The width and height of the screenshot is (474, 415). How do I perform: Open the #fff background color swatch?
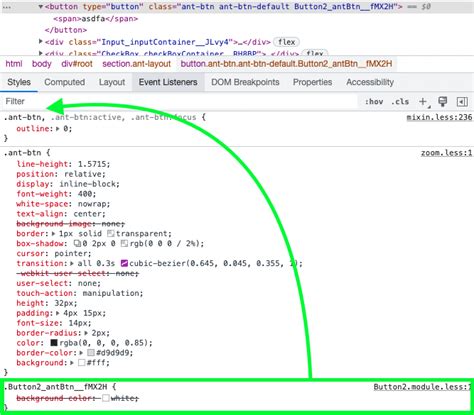81,363
